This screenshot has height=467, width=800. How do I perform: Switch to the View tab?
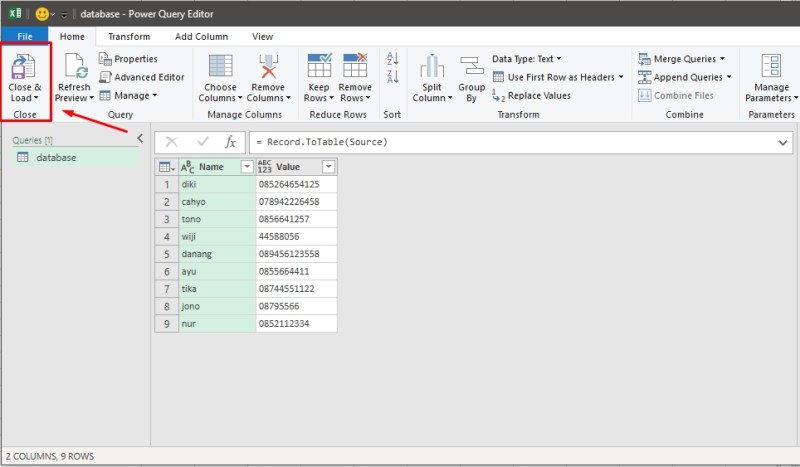(262, 36)
